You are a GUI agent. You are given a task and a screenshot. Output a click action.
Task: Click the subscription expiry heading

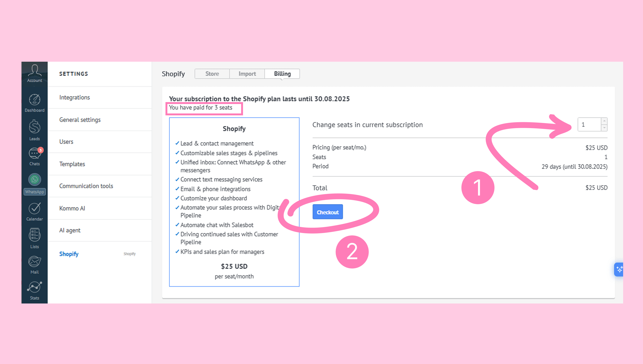pos(259,99)
